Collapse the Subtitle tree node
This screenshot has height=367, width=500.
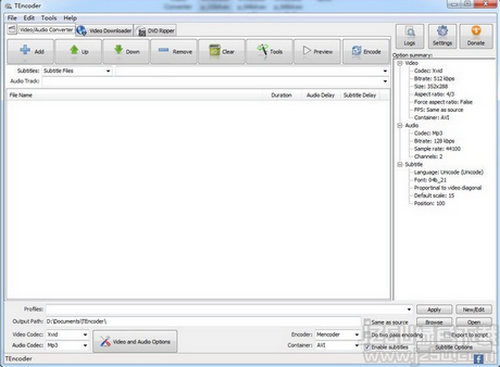click(x=400, y=164)
